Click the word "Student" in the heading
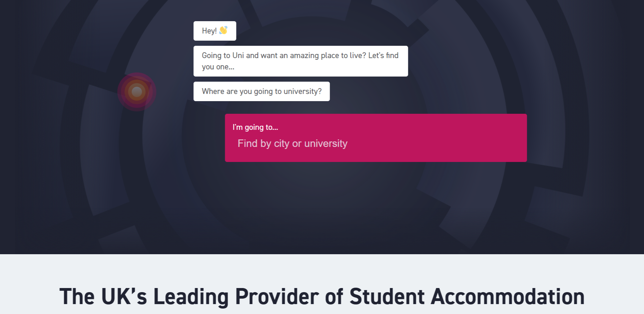 click(387, 296)
